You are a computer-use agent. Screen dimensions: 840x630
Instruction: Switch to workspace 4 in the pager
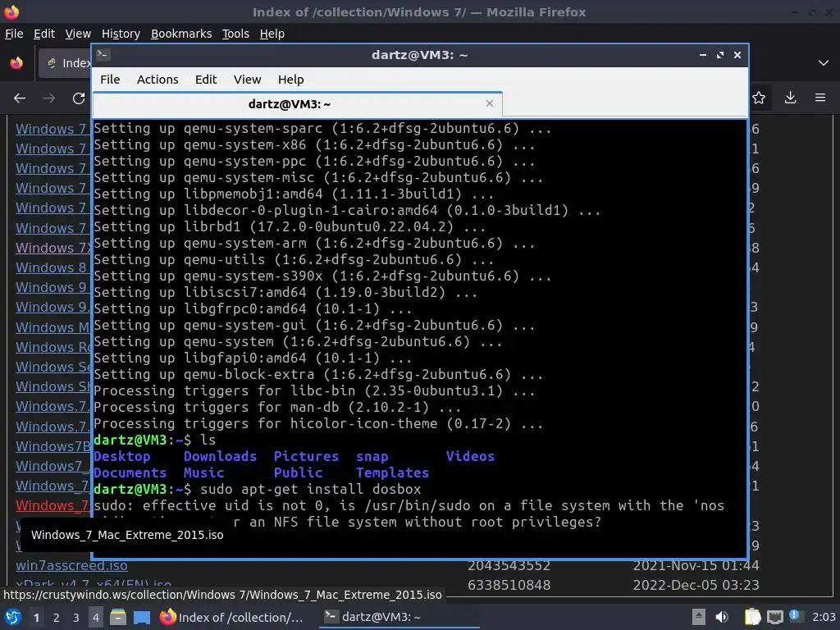click(x=95, y=618)
